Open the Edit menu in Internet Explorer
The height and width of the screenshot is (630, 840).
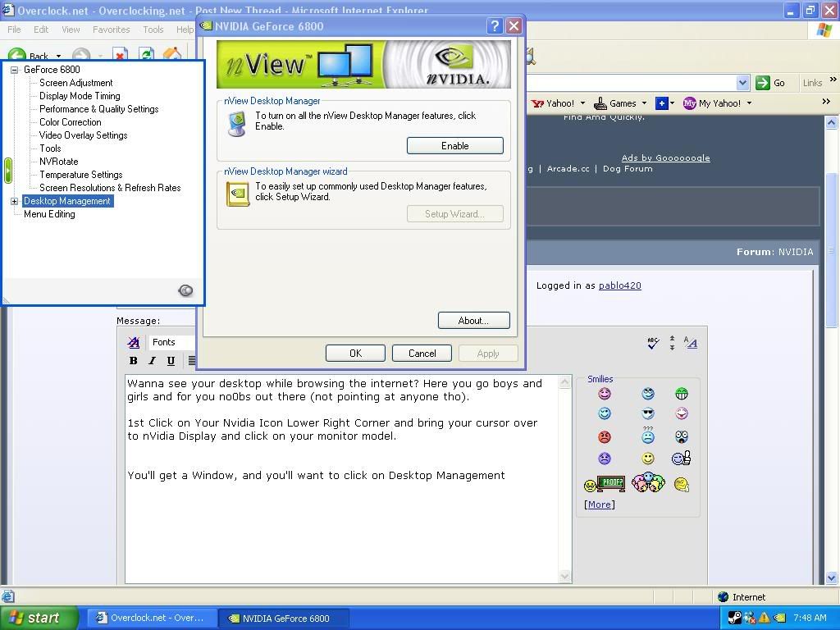[41, 30]
